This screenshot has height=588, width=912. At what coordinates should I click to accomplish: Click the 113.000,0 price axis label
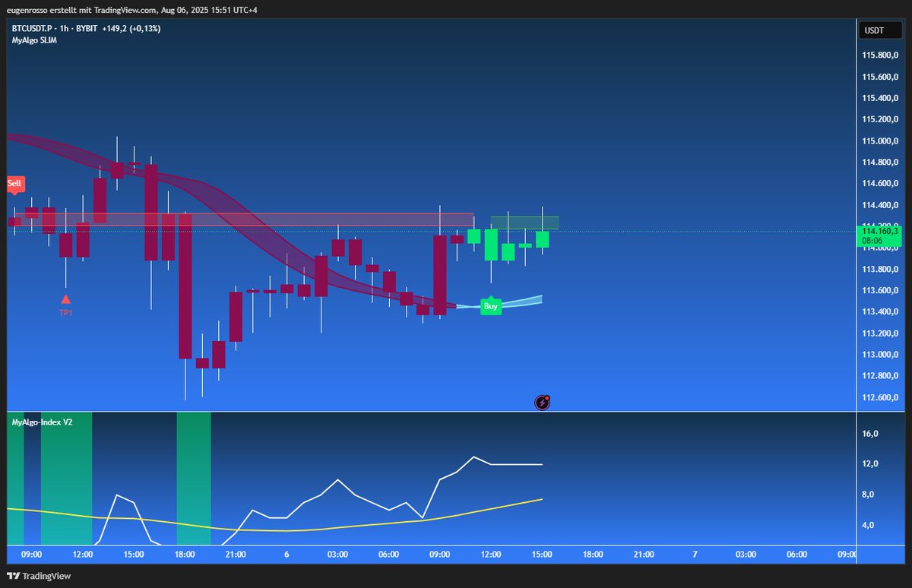[881, 355]
